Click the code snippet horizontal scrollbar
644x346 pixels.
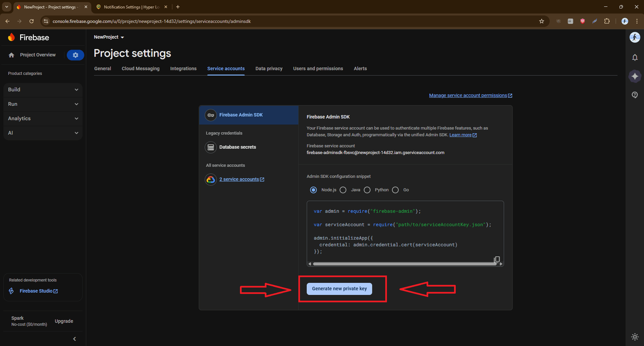[x=405, y=264]
